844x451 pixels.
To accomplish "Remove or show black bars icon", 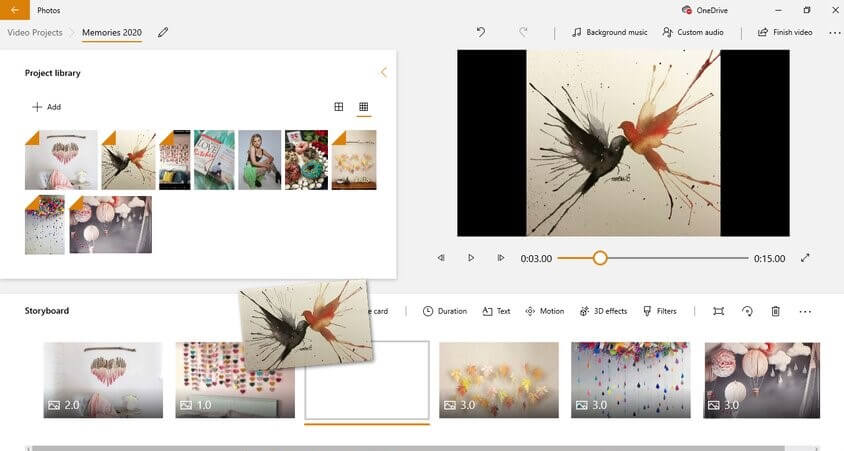I will 719,311.
